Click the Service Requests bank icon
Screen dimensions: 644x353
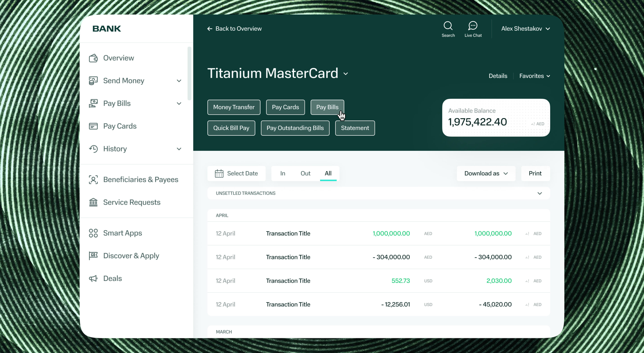pos(93,202)
